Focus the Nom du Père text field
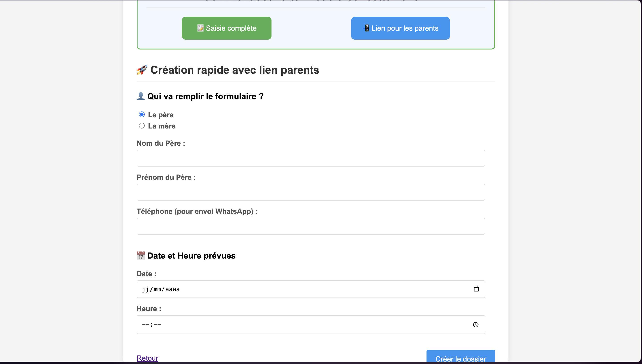Viewport: 642px width, 364px height. pyautogui.click(x=310, y=158)
